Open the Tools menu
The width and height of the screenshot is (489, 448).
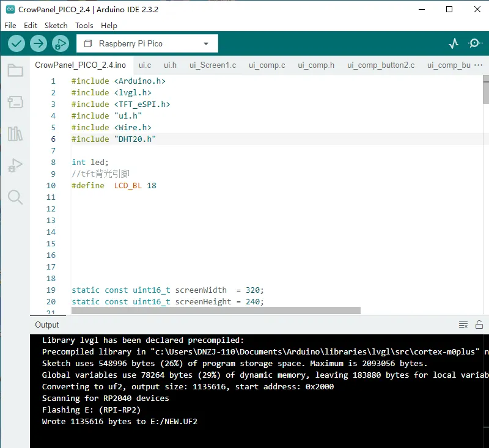tap(84, 26)
